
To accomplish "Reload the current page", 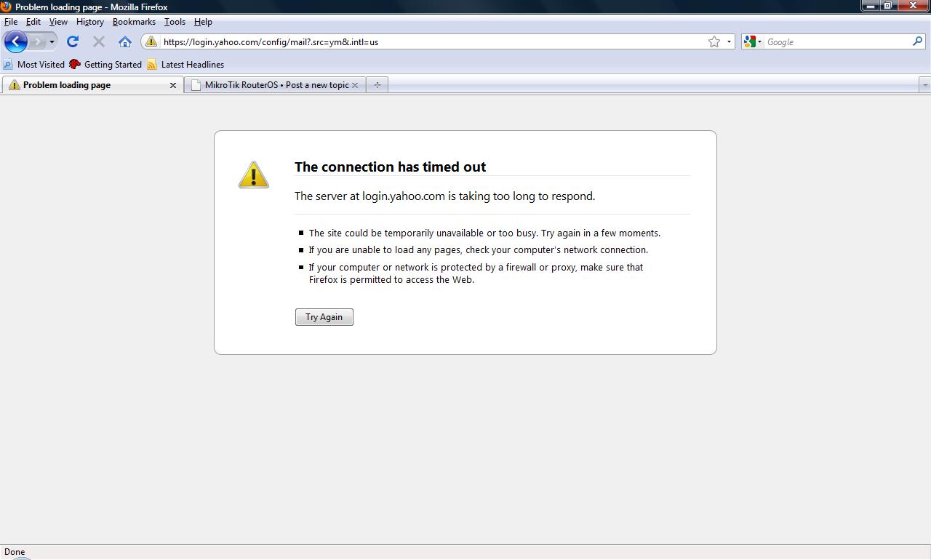I will pos(73,41).
